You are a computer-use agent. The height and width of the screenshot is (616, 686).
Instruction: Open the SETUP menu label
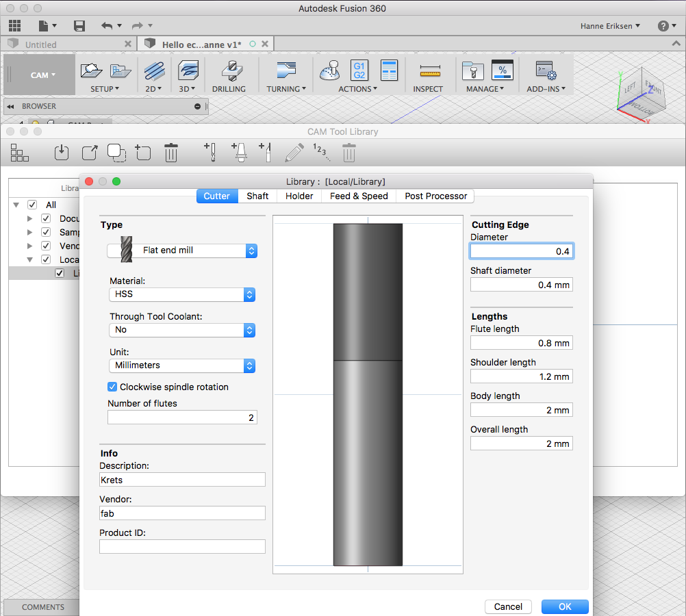[x=105, y=89]
